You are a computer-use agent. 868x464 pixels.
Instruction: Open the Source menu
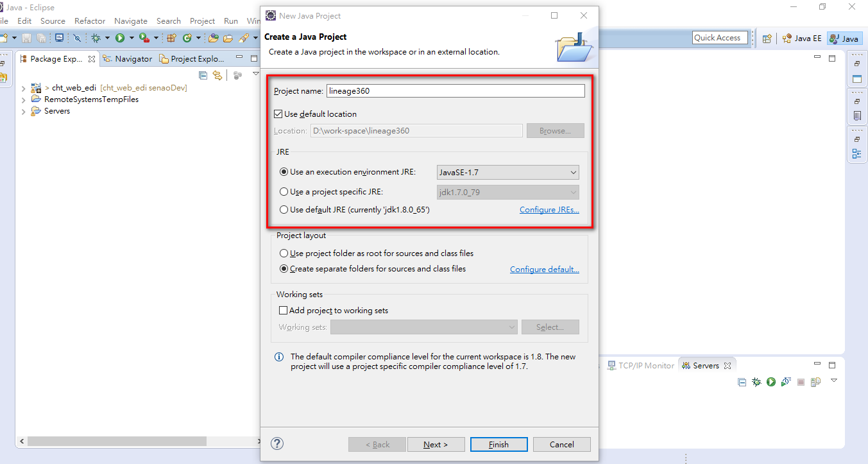click(53, 21)
